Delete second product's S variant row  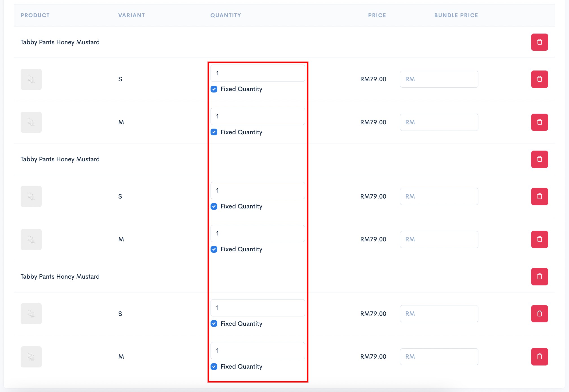(539, 197)
